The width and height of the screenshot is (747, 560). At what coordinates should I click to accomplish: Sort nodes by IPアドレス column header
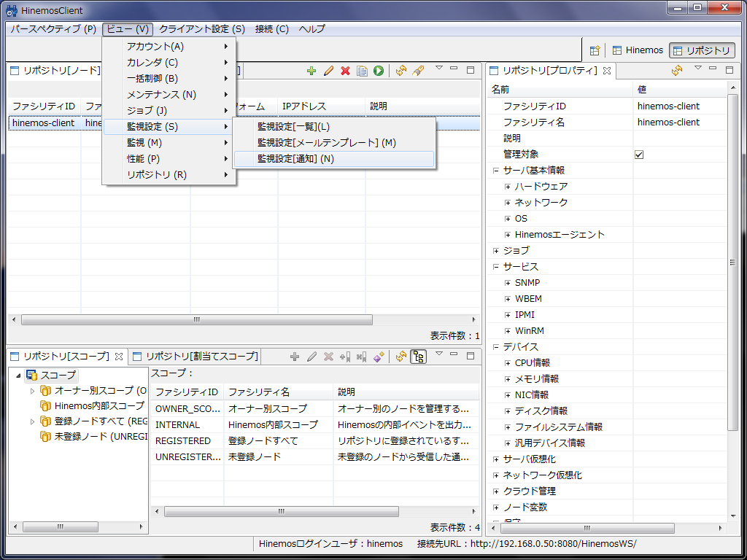[x=322, y=106]
